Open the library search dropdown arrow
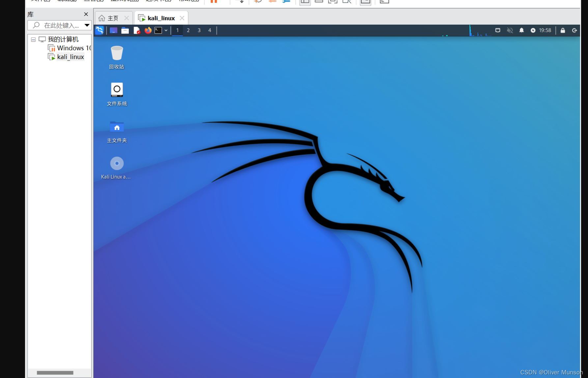The image size is (588, 378). (87, 25)
